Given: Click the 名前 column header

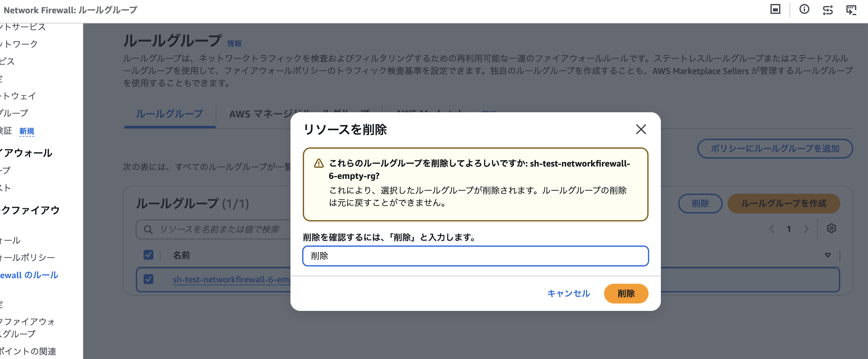Looking at the screenshot, I should 181,255.
